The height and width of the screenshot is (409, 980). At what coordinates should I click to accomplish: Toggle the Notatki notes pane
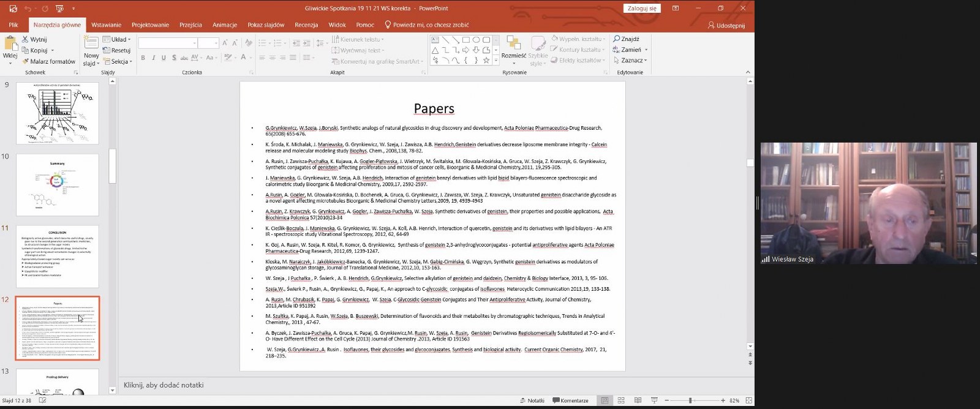(x=532, y=400)
